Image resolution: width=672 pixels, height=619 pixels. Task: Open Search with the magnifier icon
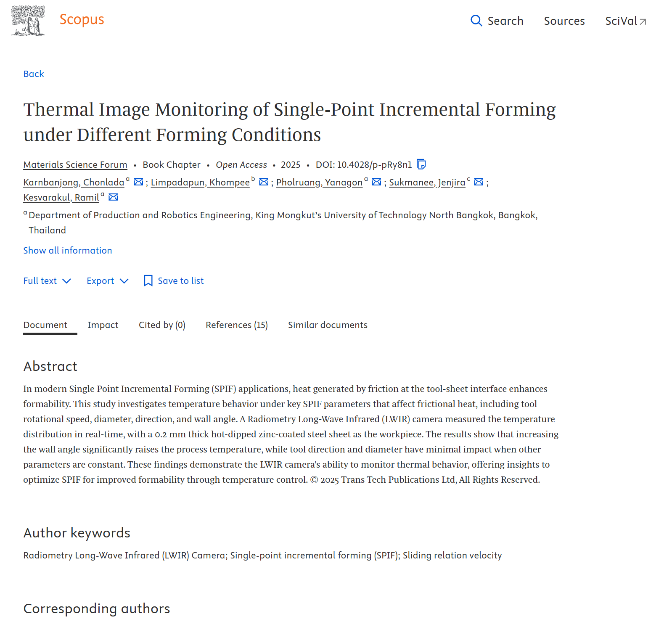click(x=476, y=21)
